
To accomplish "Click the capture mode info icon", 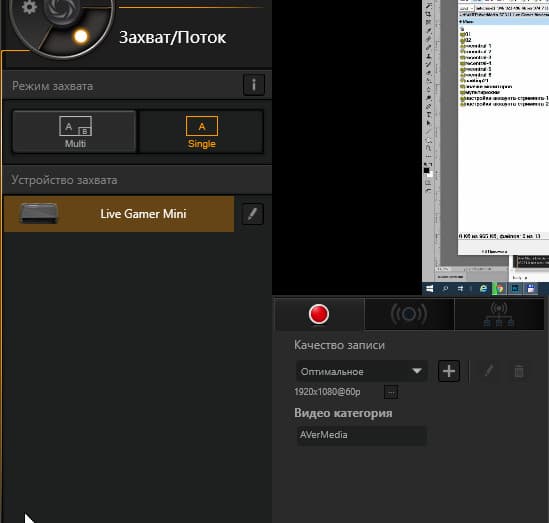I will tap(254, 85).
